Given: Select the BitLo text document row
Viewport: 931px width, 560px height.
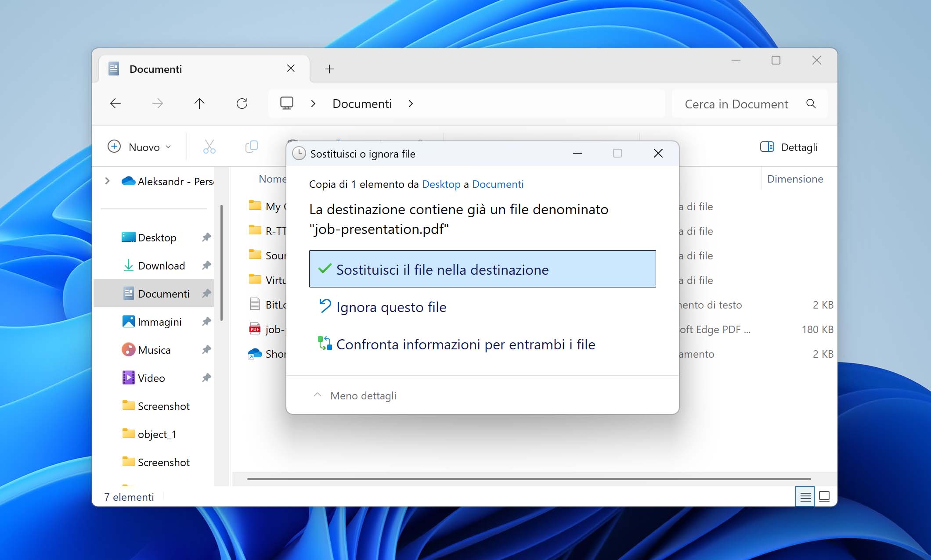Looking at the screenshot, I should 267,305.
